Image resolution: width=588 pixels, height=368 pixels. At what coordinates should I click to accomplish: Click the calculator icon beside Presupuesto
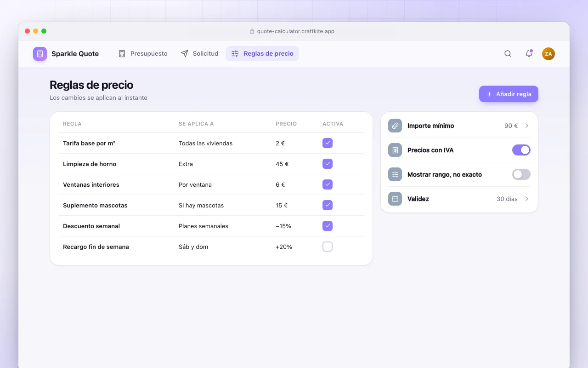coord(122,54)
